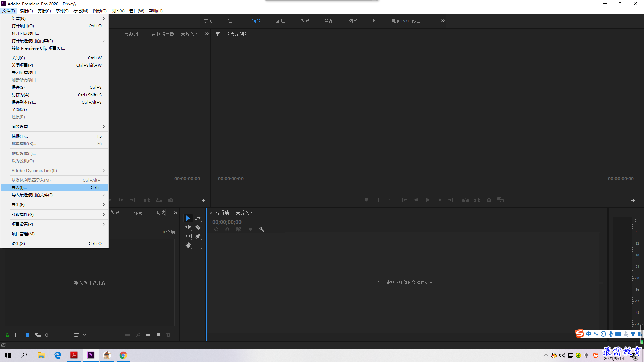The image size is (644, 362).
Task: Open timeline display settings wrench
Action: 262,230
